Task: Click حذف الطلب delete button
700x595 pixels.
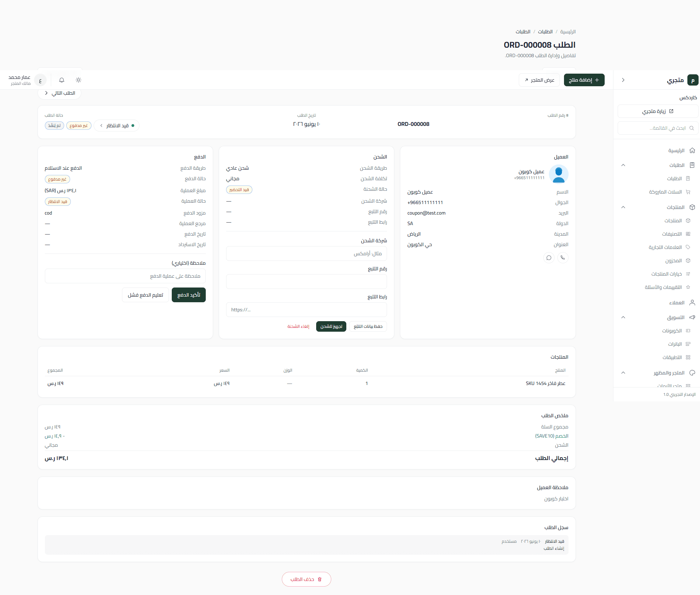Action: point(306,579)
